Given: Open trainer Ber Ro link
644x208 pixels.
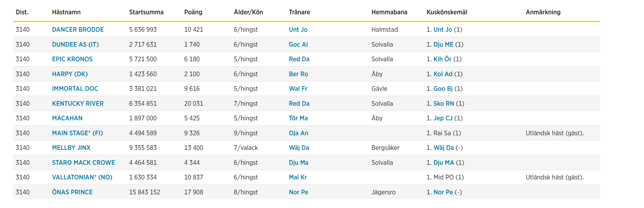Looking at the screenshot, I should pyautogui.click(x=298, y=74).
